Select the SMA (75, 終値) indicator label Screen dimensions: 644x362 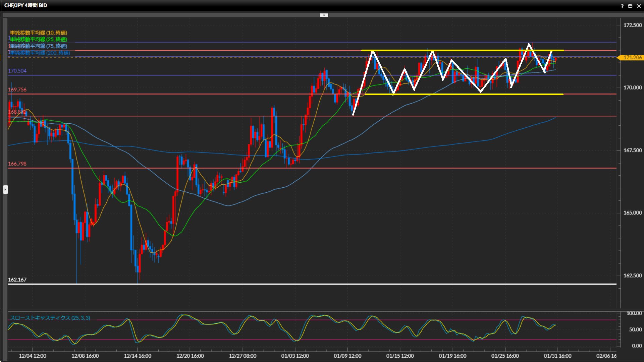(38, 46)
